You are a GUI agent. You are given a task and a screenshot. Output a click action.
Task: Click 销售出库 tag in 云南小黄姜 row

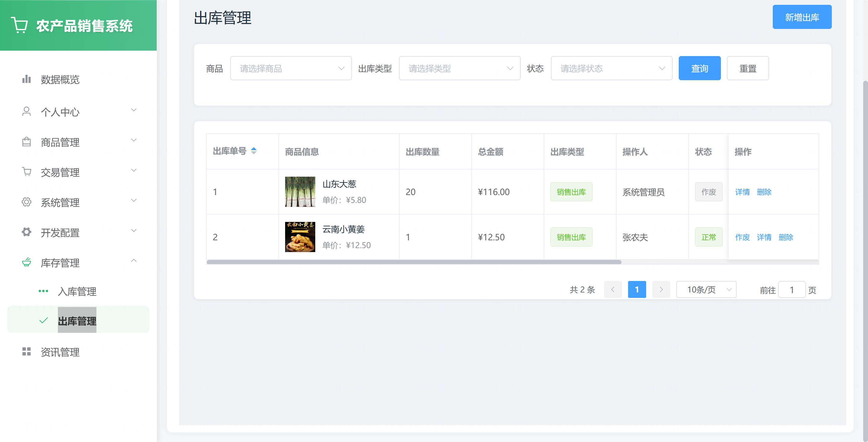click(571, 237)
